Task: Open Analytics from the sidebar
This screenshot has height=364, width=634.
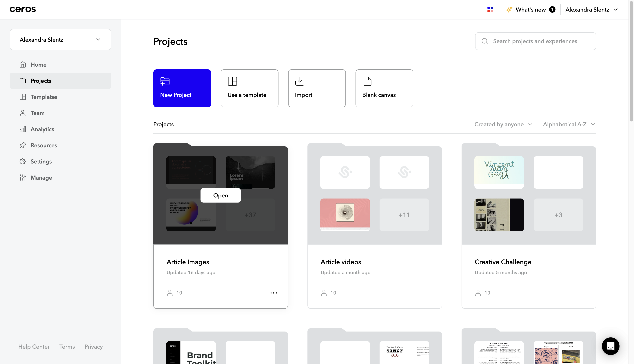Action: click(x=61, y=129)
